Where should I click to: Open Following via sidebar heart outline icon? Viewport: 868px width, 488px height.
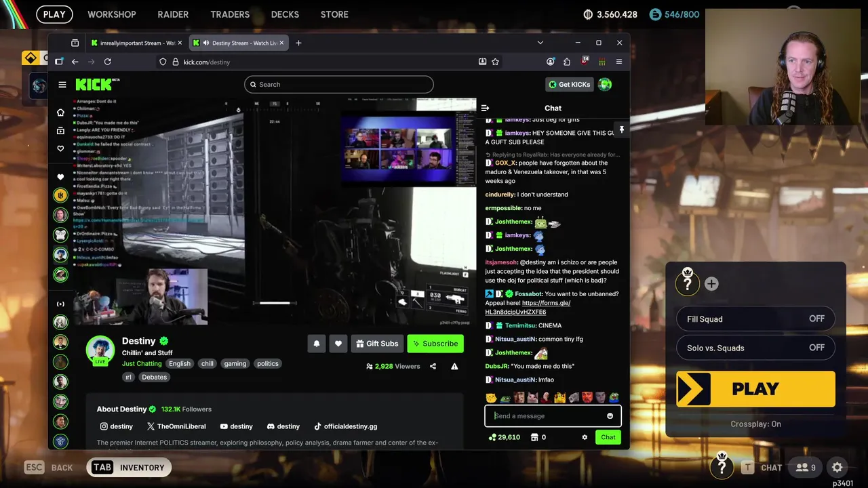tap(60, 148)
